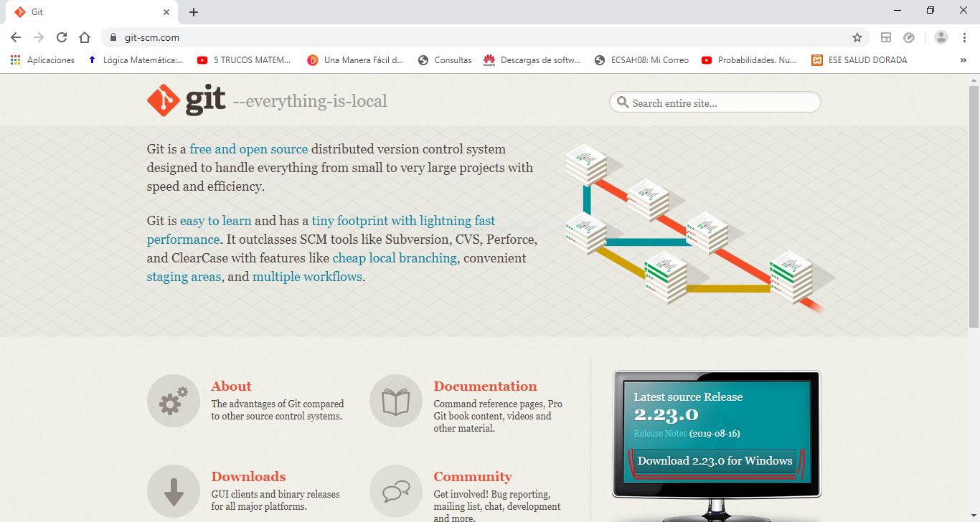Image resolution: width=980 pixels, height=522 pixels.
Task: Go to the browser home page icon
Action: click(85, 37)
